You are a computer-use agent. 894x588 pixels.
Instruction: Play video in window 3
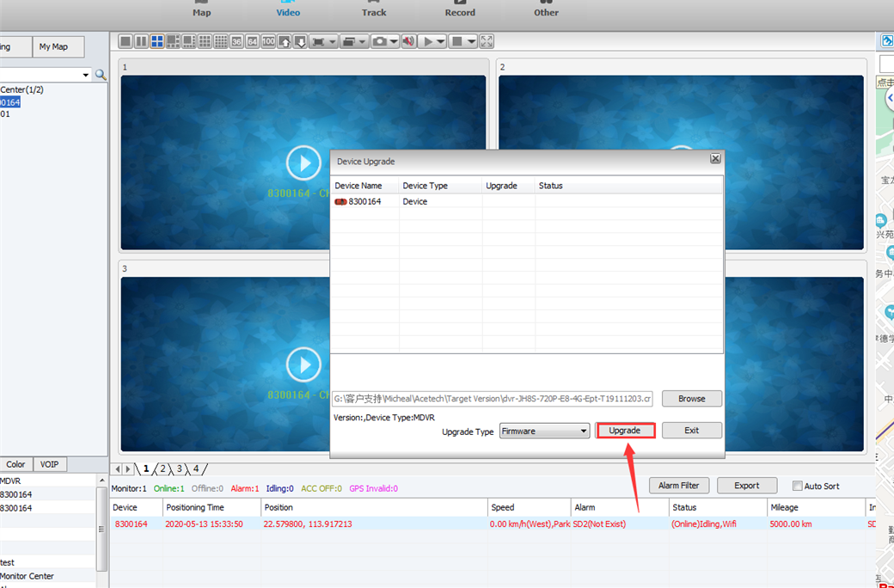(x=303, y=364)
